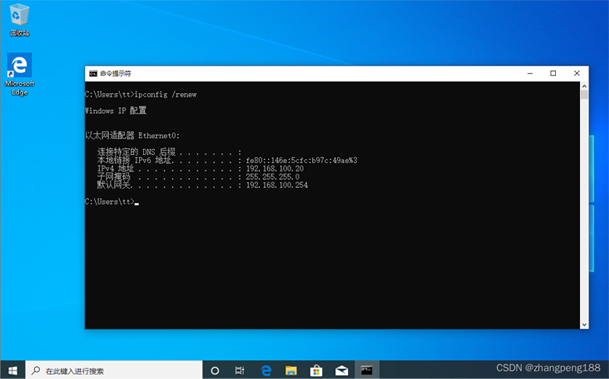This screenshot has height=379, width=609.
Task: Open File Explorer from the taskbar
Action: tap(291, 370)
